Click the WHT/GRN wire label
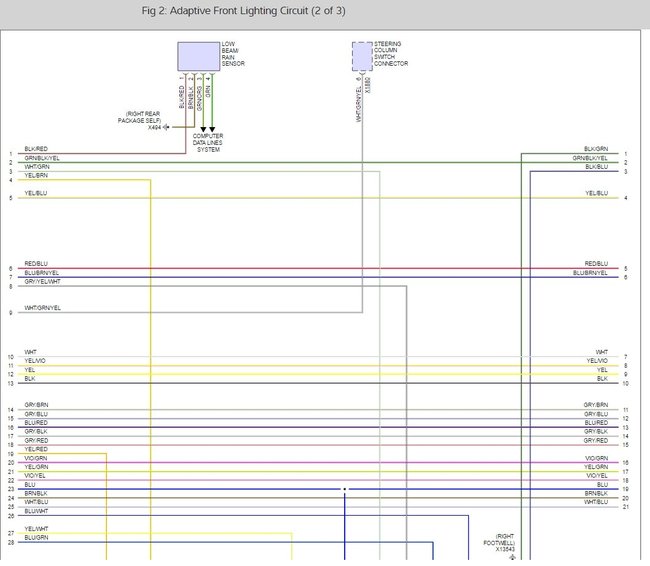This screenshot has width=650, height=566. coord(37,167)
